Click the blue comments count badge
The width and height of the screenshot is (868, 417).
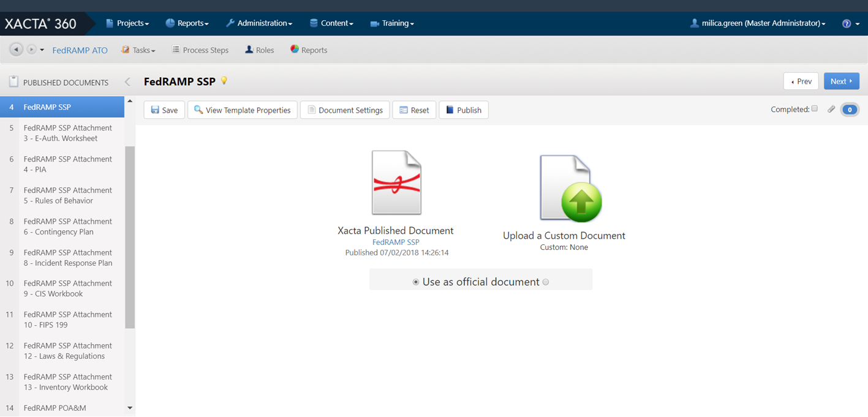[x=850, y=110]
